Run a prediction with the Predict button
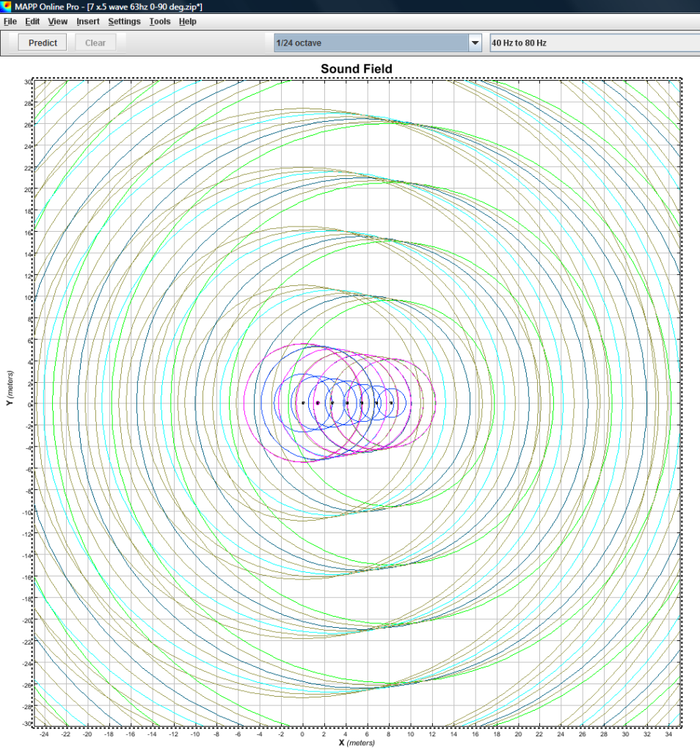The height and width of the screenshot is (751, 700). (x=42, y=43)
